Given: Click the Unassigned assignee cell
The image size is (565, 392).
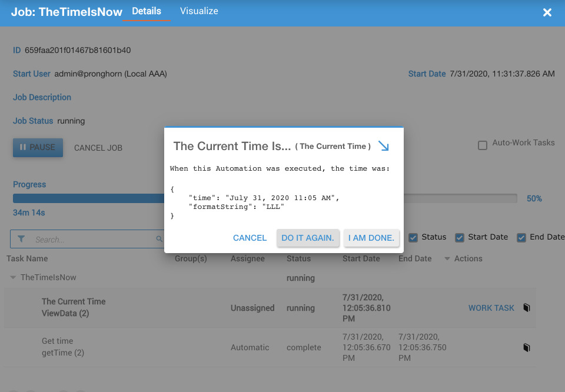Looking at the screenshot, I should point(252,308).
